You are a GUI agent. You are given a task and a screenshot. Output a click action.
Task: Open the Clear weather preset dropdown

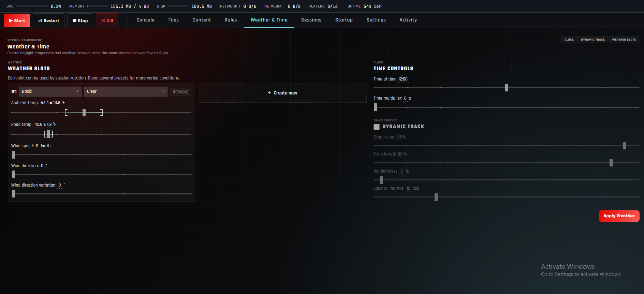tap(126, 91)
